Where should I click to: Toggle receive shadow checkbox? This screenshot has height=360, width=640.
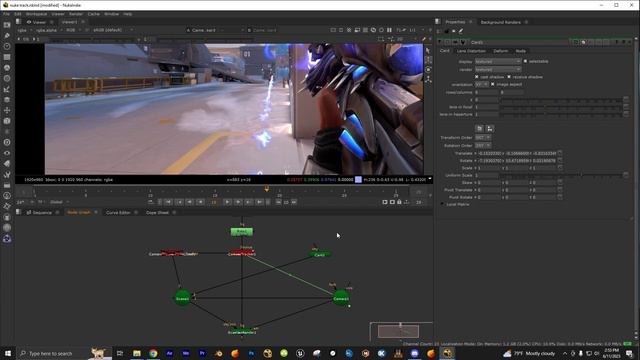[x=509, y=77]
